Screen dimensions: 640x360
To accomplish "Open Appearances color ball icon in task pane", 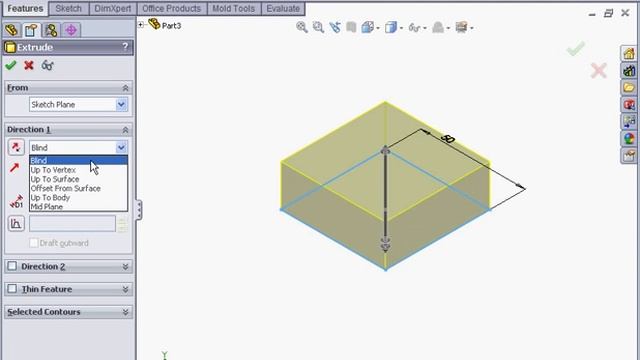I will tap(629, 138).
